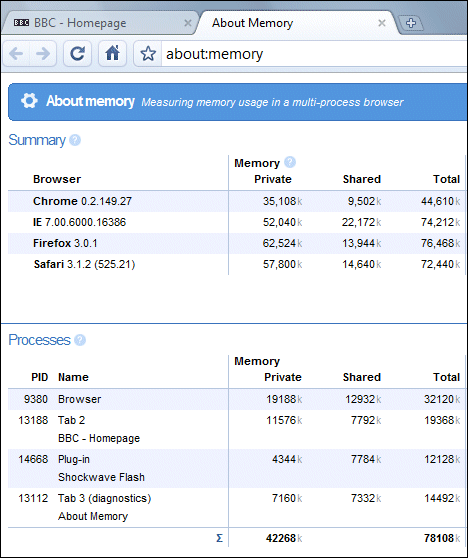Viewport: 468px width, 558px height.
Task: Click Tab 3 total memory 14492k
Action: [442, 498]
